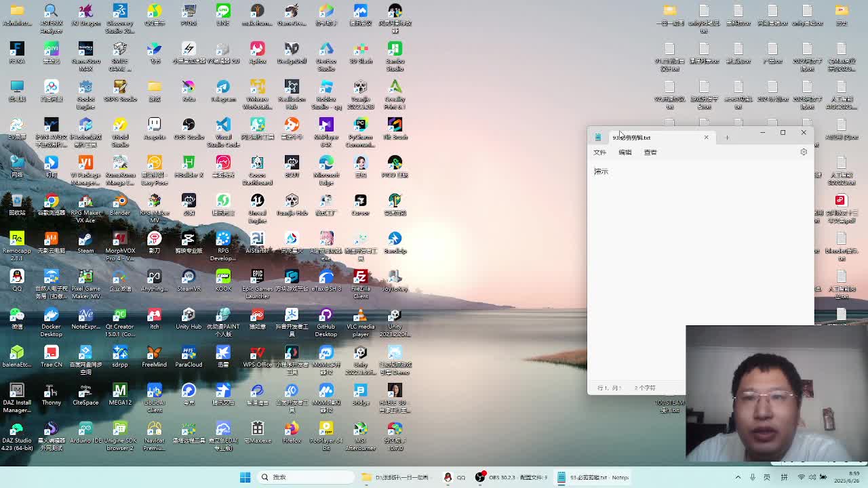868x488 pixels.
Task: Launch the VLC media player shortcut
Action: tap(360, 316)
